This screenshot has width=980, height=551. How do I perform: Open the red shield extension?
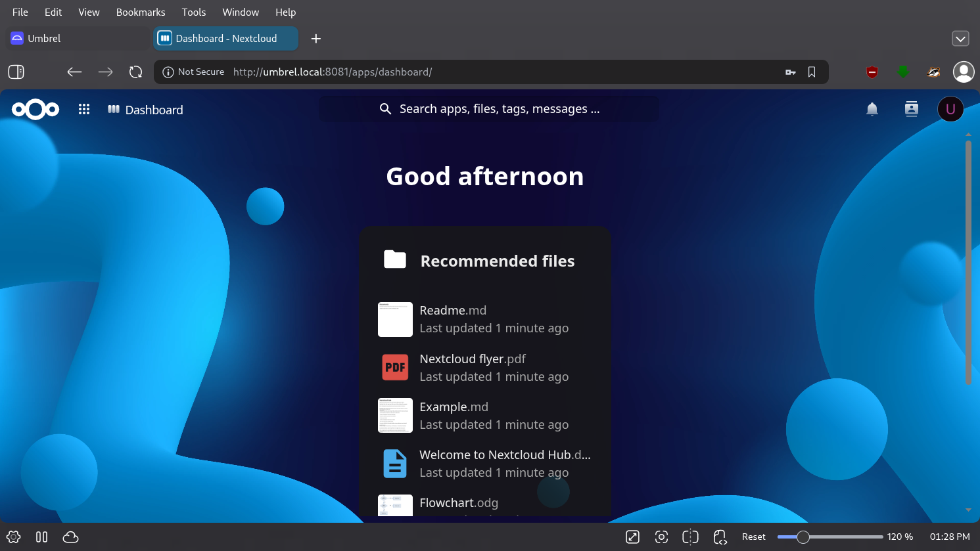click(872, 72)
